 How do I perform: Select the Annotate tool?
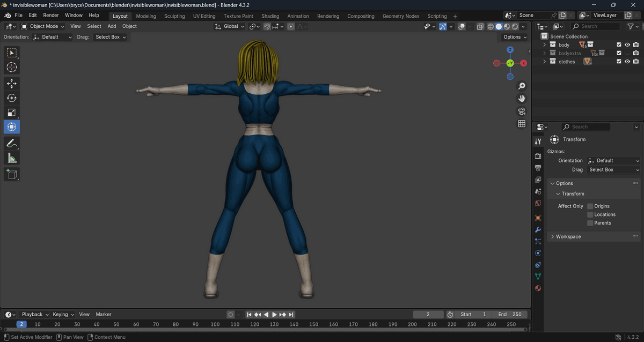point(11,143)
